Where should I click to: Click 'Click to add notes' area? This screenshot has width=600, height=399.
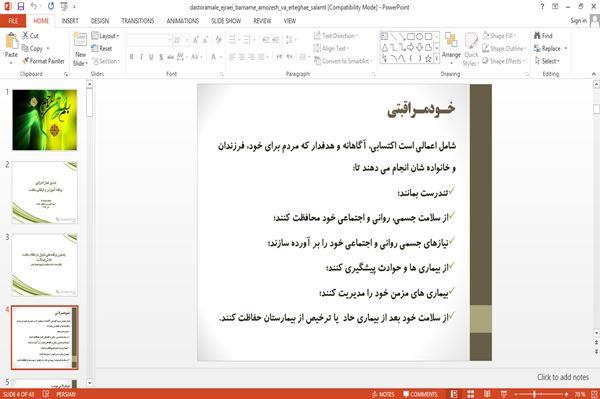click(x=563, y=377)
